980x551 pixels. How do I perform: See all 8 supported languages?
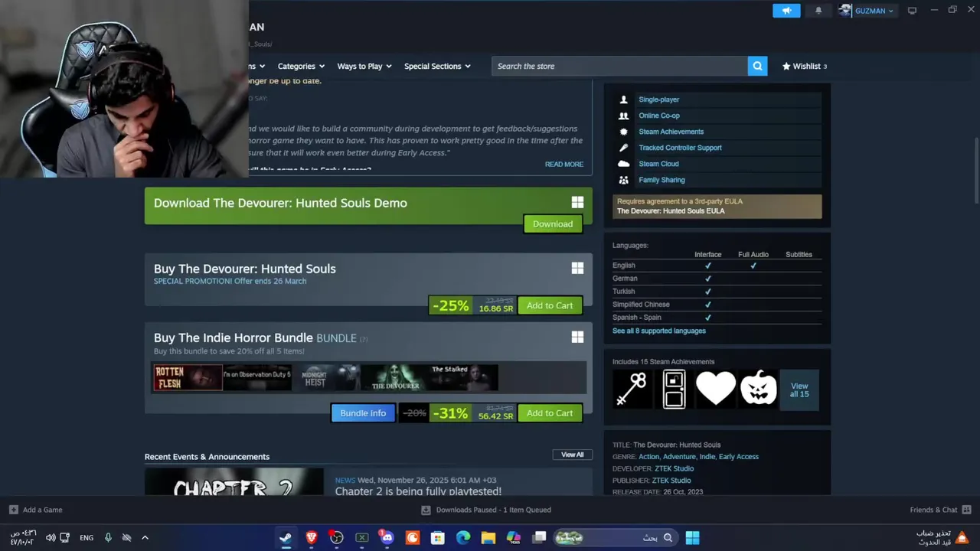(x=659, y=331)
